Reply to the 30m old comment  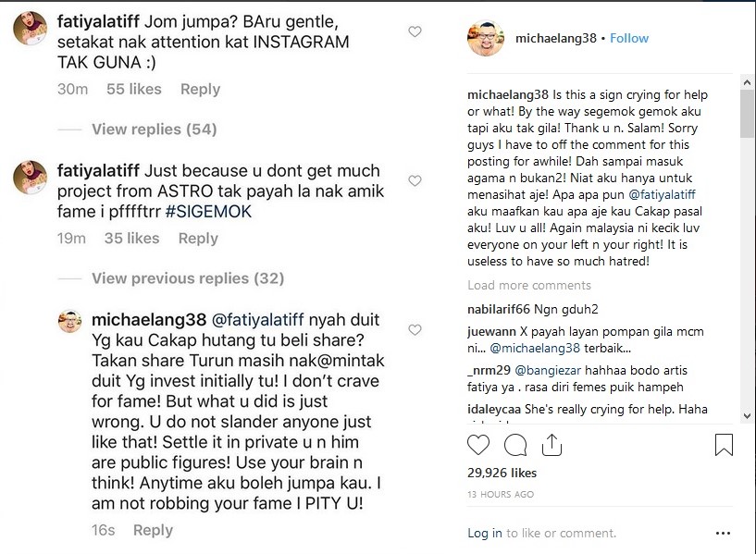[x=200, y=89]
